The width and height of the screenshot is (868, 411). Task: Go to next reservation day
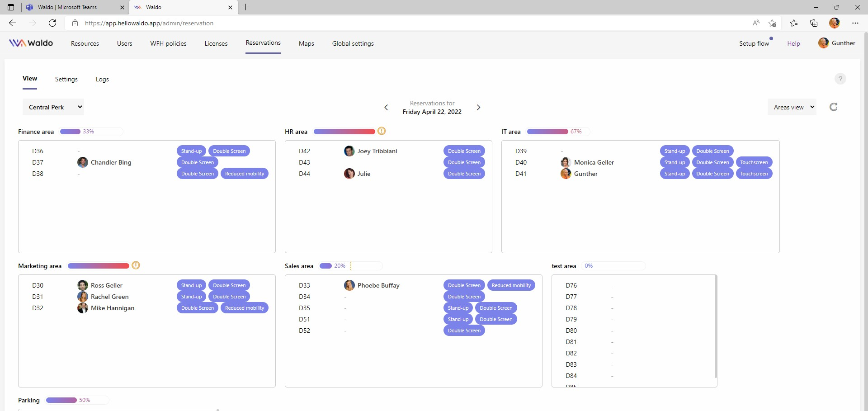coord(478,108)
